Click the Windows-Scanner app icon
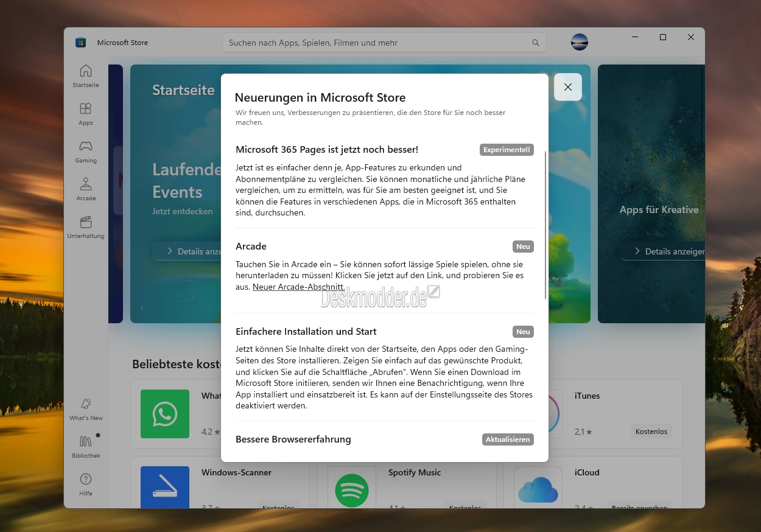The height and width of the screenshot is (532, 761). pyautogui.click(x=165, y=487)
